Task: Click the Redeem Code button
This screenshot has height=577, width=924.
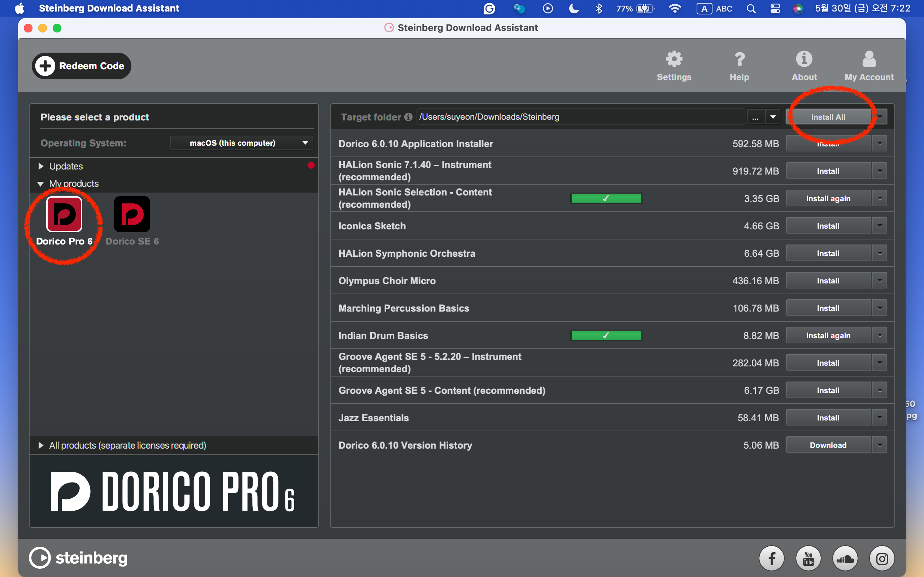Action: coord(81,66)
